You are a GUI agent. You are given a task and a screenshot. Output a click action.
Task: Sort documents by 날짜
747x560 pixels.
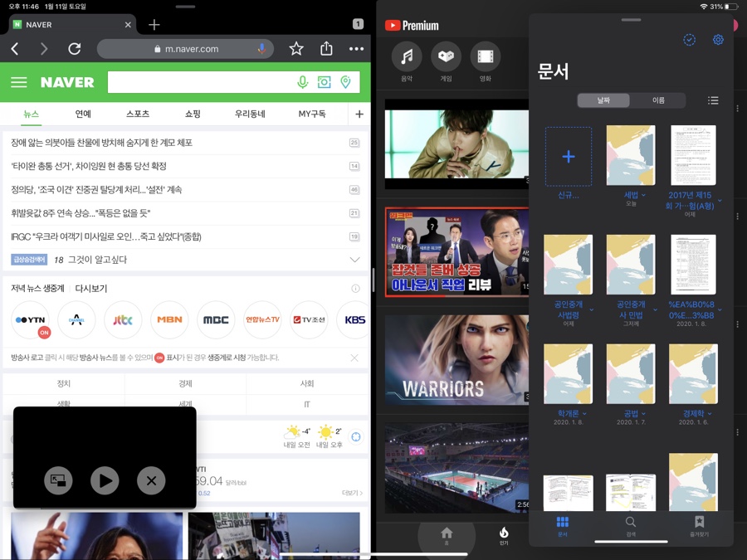(x=603, y=100)
